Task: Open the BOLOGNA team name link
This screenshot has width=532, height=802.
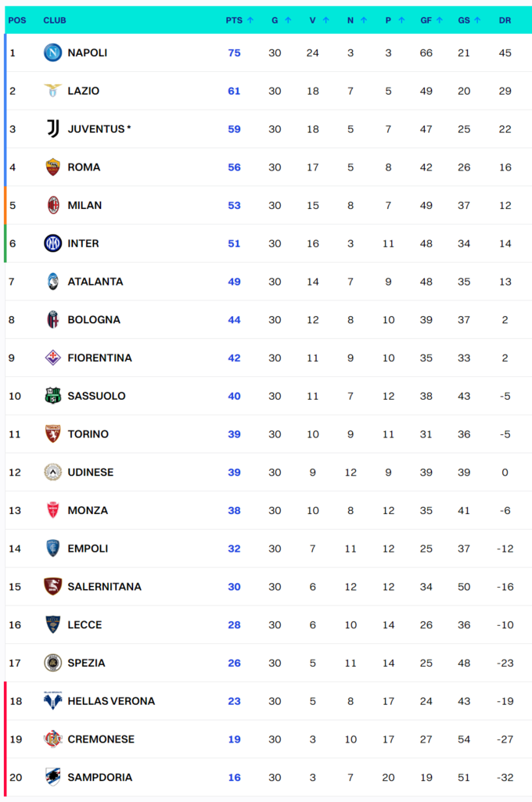Action: click(94, 319)
